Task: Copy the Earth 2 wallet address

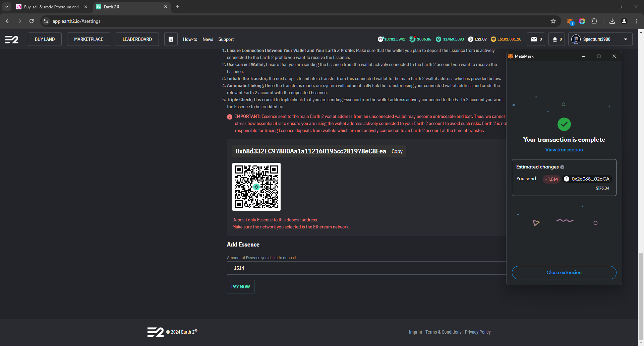Action: [x=397, y=151]
